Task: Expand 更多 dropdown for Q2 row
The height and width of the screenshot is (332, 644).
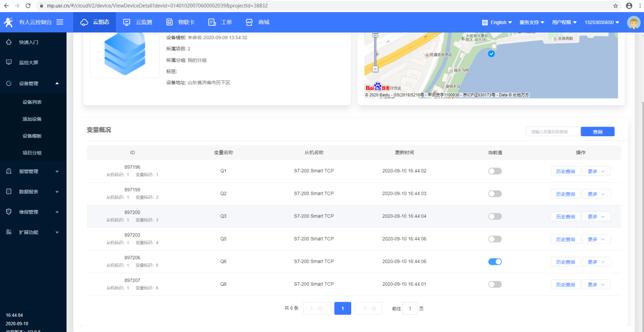Action: [596, 194]
